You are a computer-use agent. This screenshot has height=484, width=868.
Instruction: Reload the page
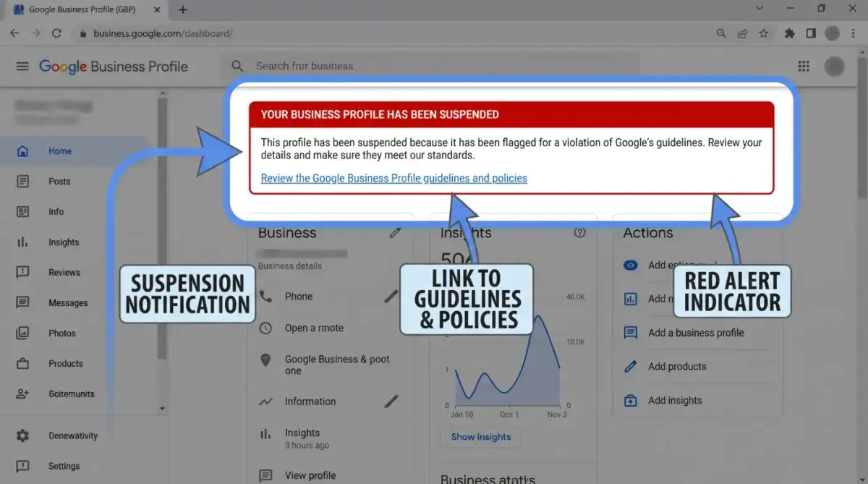pos(58,33)
